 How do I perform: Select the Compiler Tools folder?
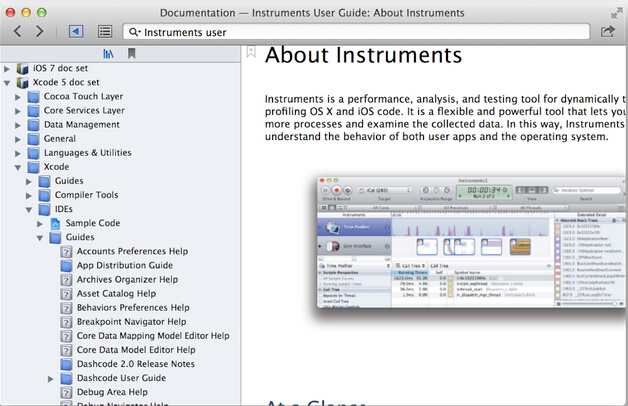point(85,195)
